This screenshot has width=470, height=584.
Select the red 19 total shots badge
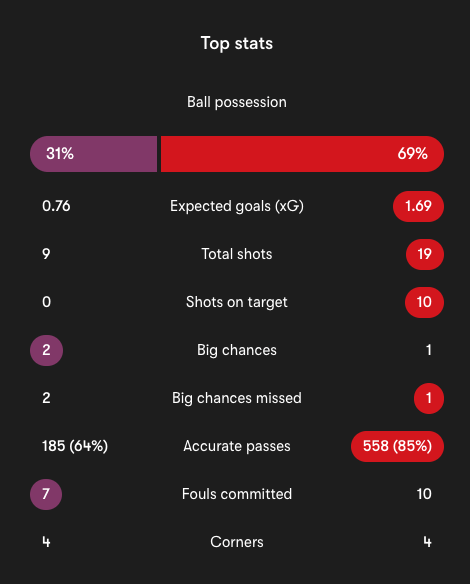[x=425, y=254]
